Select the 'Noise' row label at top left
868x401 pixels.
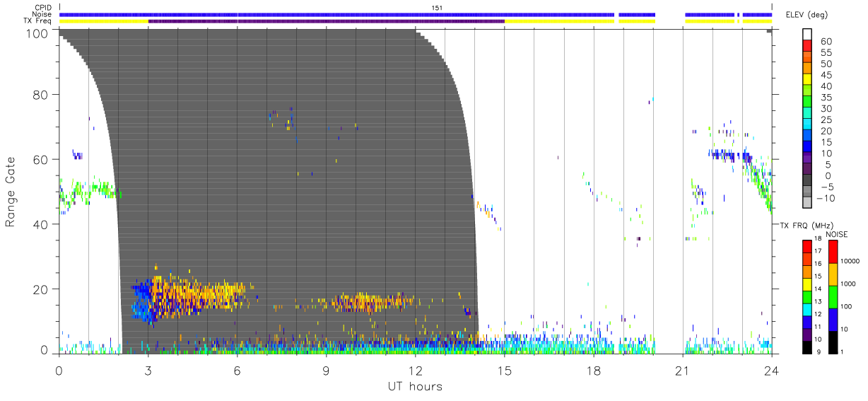coord(43,14)
